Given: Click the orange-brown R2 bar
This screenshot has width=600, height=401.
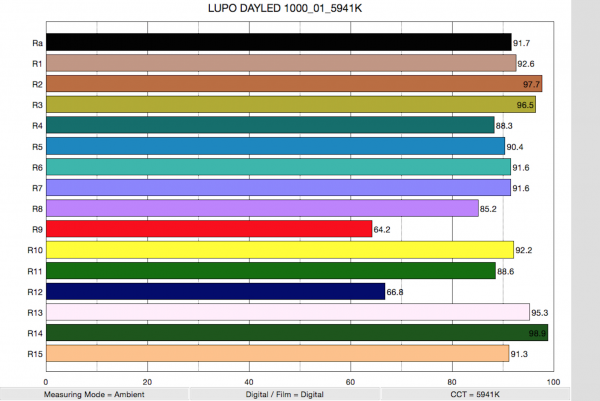Looking at the screenshot, I should tap(293, 84).
